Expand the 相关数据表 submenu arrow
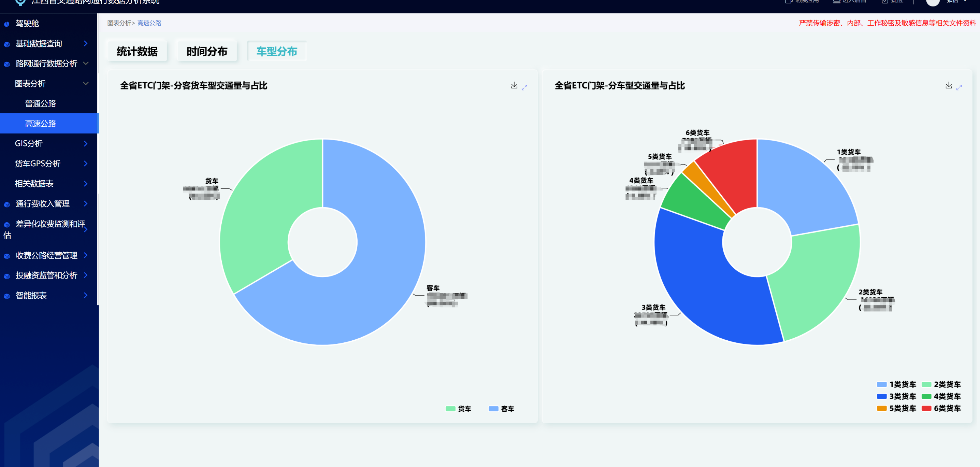 (x=86, y=183)
